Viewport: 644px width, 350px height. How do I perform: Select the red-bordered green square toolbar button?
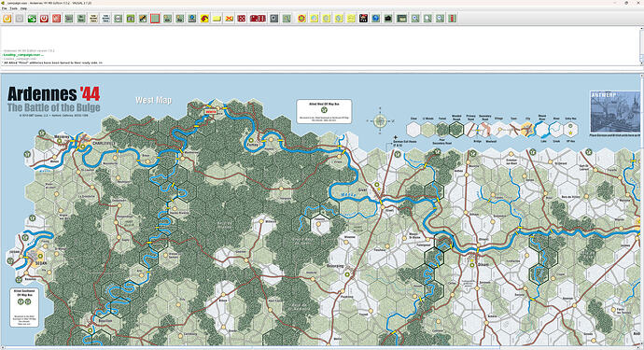tap(155, 18)
